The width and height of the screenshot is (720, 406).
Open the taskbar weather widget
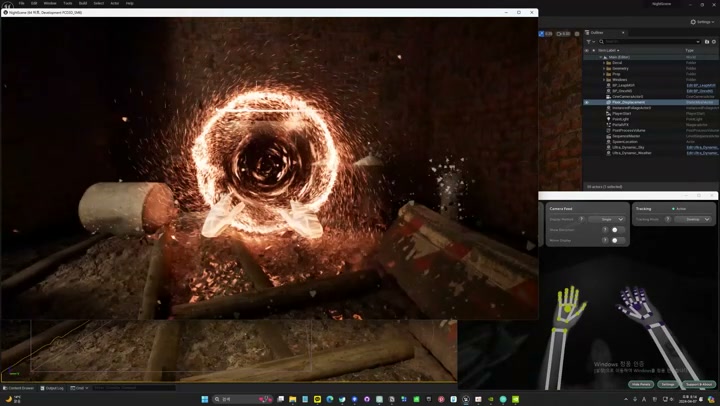pyautogui.click(x=13, y=399)
